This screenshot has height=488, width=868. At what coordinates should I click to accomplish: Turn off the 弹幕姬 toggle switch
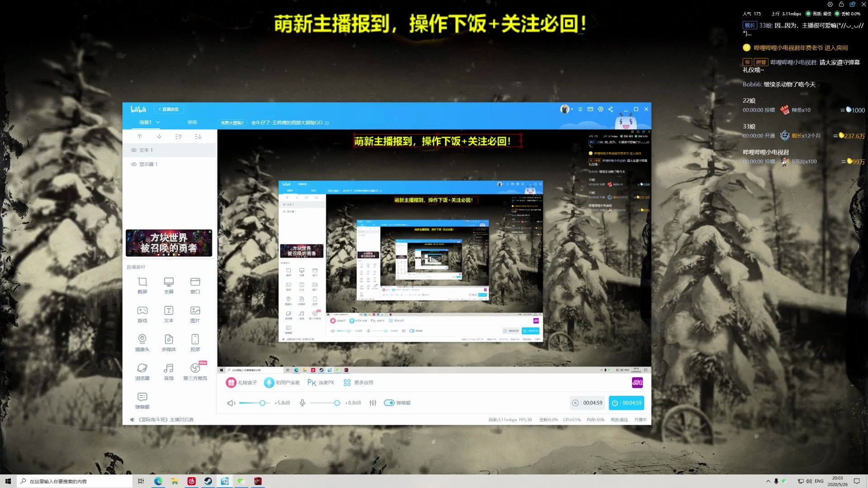coord(389,403)
